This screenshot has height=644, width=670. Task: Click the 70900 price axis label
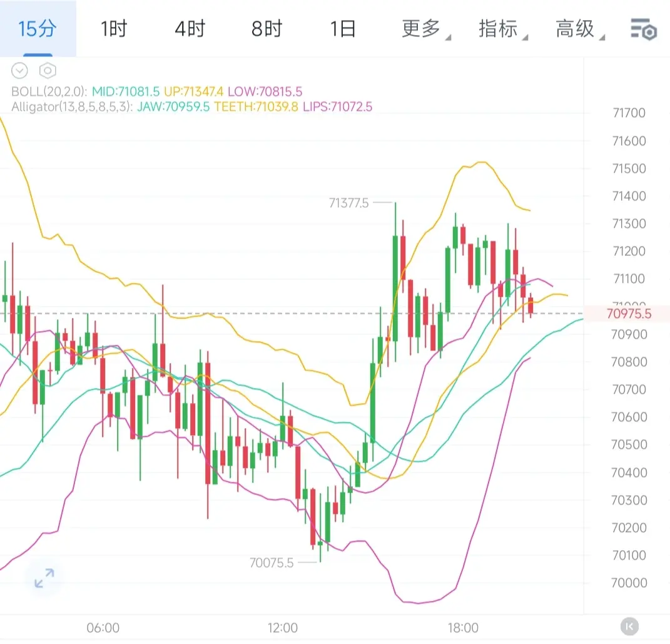(629, 334)
